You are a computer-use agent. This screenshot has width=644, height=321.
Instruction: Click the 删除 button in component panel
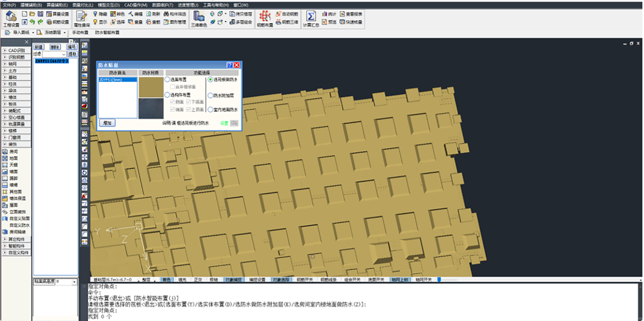[x=55, y=47]
